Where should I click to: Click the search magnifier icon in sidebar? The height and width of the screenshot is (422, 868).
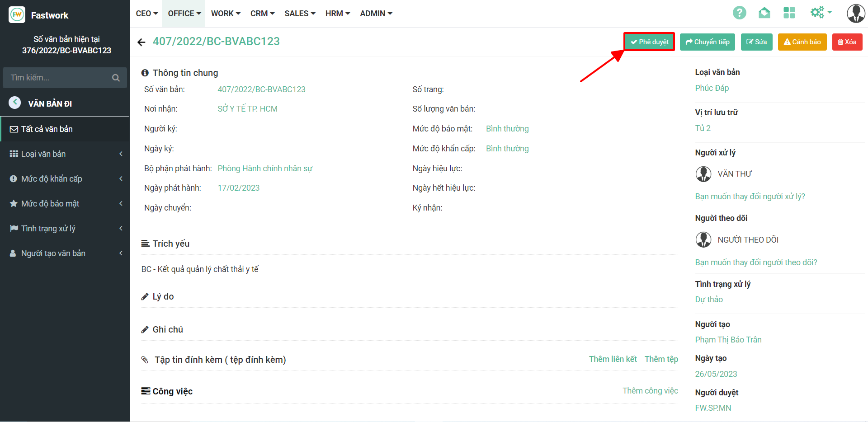[116, 78]
